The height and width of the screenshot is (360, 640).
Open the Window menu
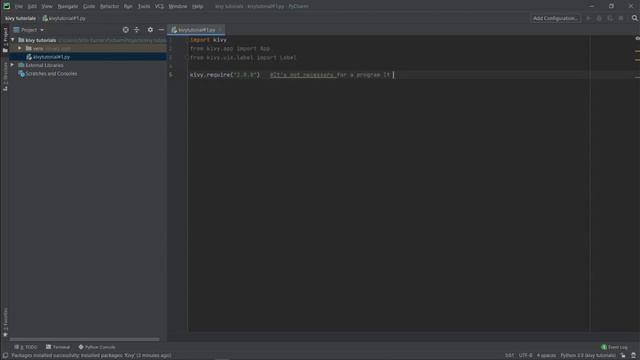point(178,6)
